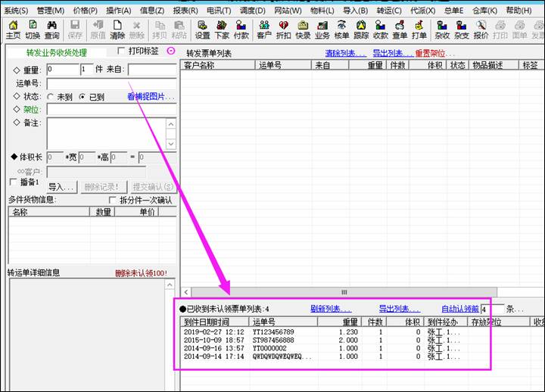The height and width of the screenshot is (392, 545).
Task: Open the 付款 payment toolbar icon
Action: point(241,30)
